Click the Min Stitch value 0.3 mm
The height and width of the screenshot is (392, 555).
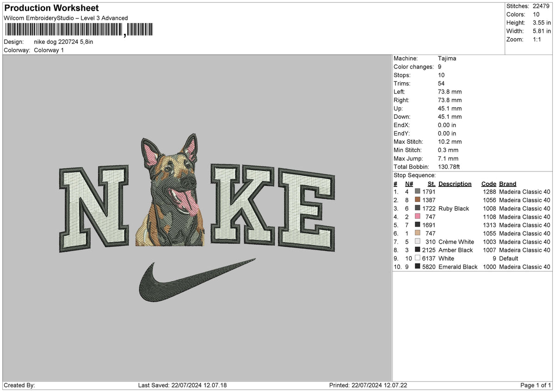click(x=448, y=150)
